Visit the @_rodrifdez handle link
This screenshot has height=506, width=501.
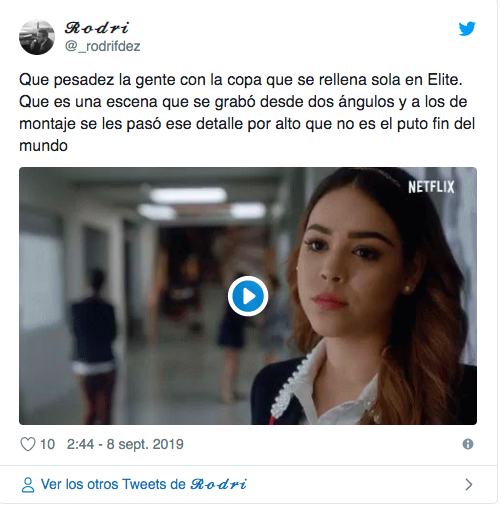103,46
